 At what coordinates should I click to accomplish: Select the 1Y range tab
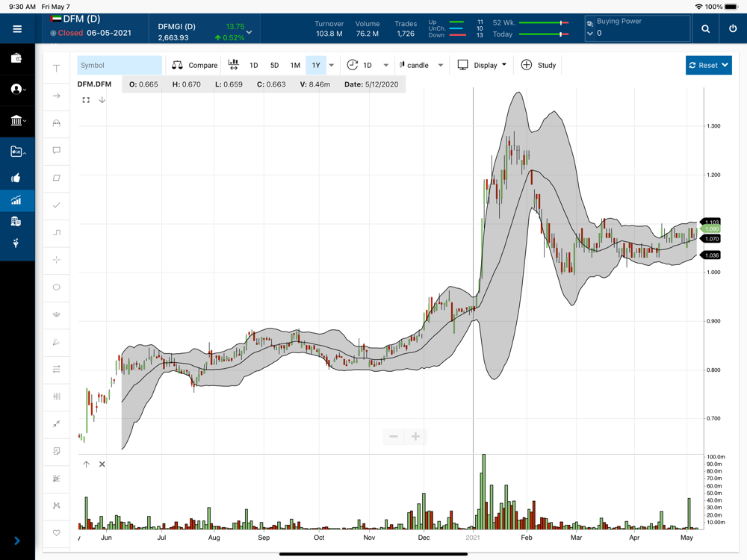click(316, 65)
